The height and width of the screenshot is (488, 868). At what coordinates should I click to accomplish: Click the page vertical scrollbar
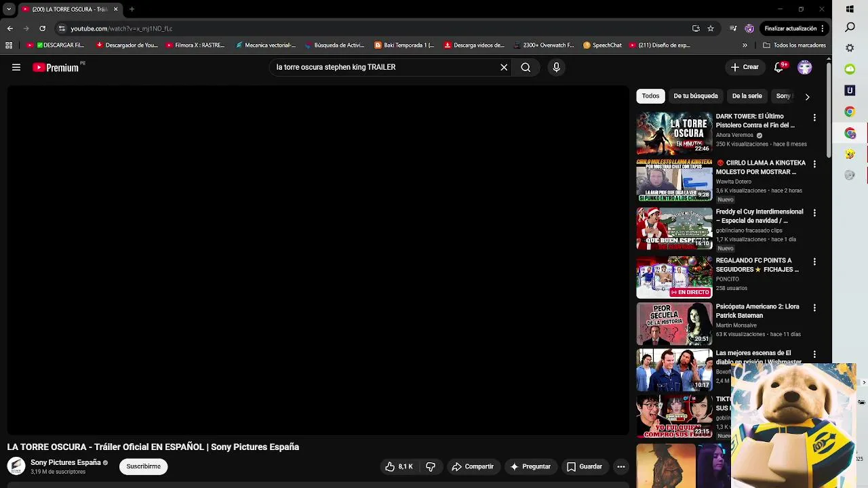pyautogui.click(x=829, y=108)
